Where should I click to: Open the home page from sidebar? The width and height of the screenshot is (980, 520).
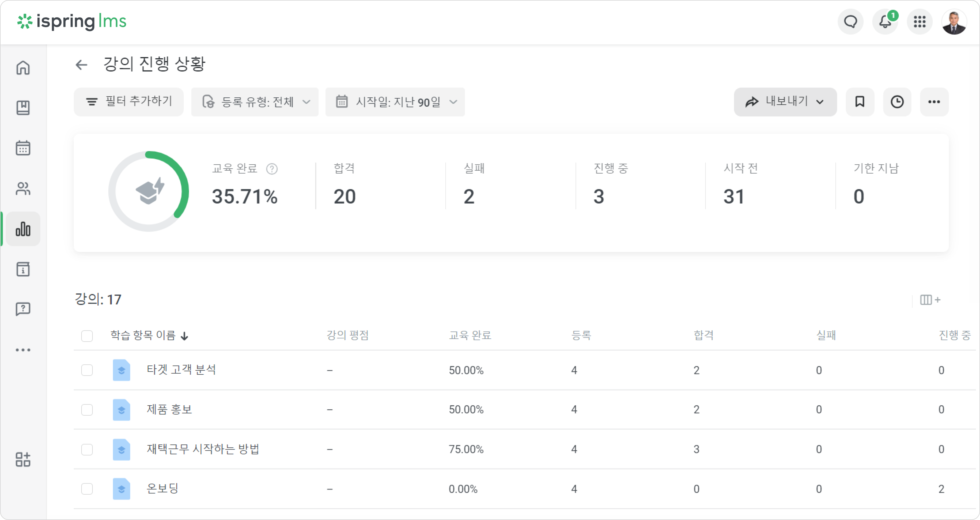pyautogui.click(x=23, y=68)
